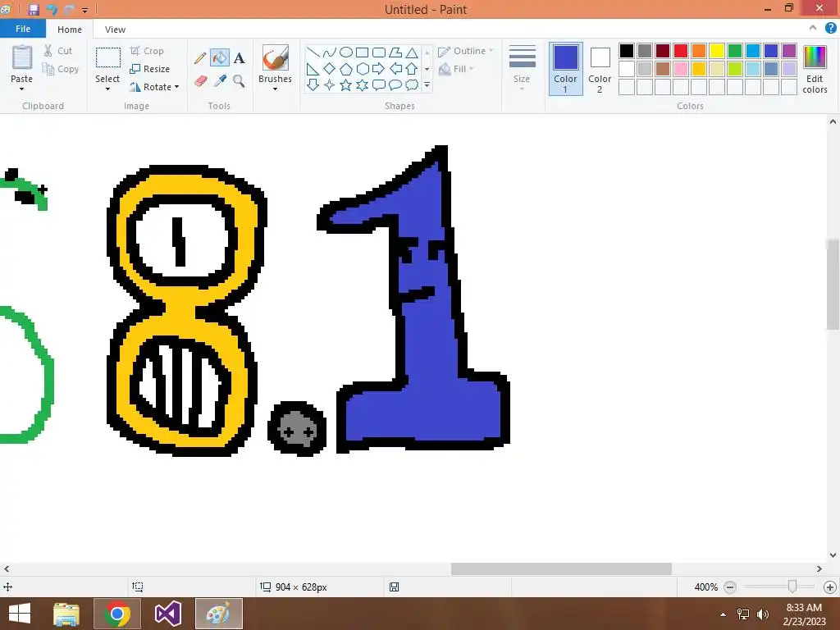The image size is (840, 630).
Task: Click the Resize button
Action: 150,69
